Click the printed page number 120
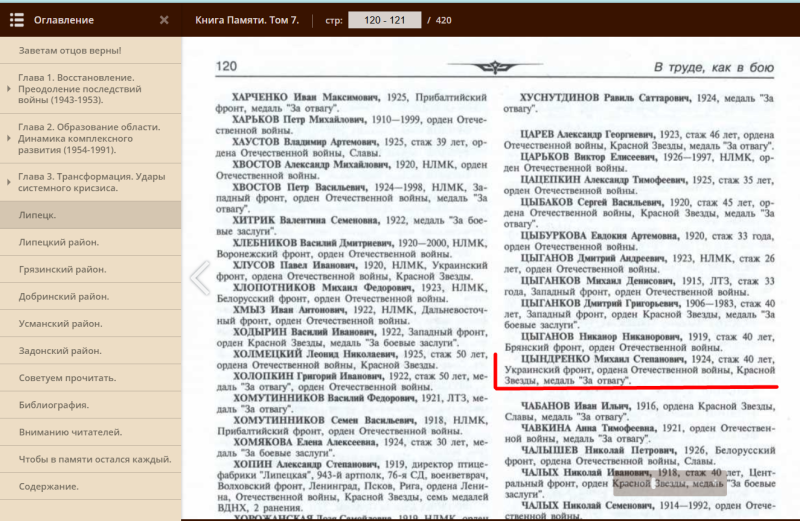800x521 pixels. coord(226,66)
